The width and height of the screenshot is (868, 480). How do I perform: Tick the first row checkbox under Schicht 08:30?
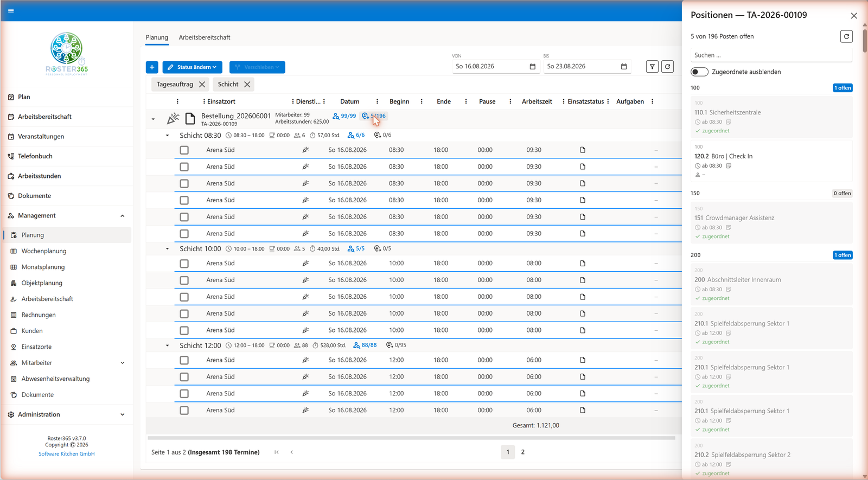[184, 150]
